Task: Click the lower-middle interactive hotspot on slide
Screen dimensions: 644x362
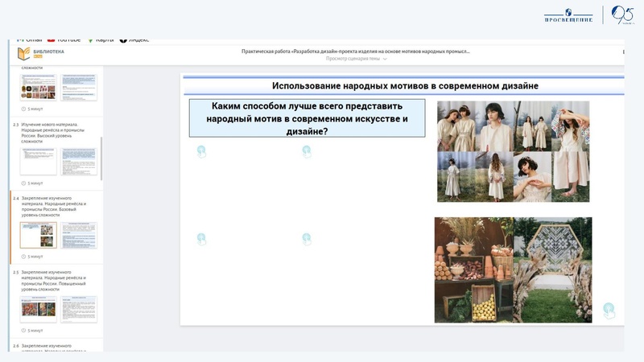Action: click(307, 239)
